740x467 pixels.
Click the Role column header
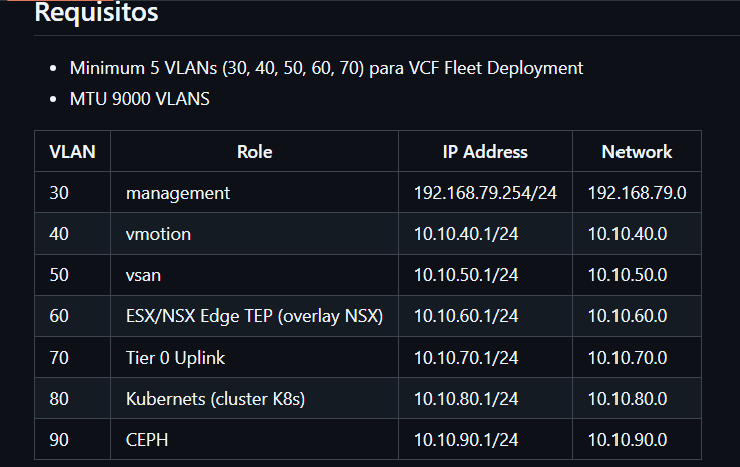(254, 152)
